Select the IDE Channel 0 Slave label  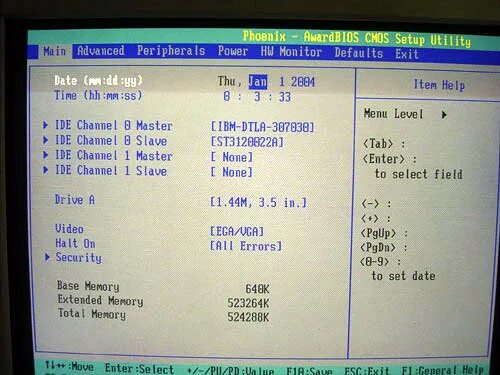(x=111, y=140)
